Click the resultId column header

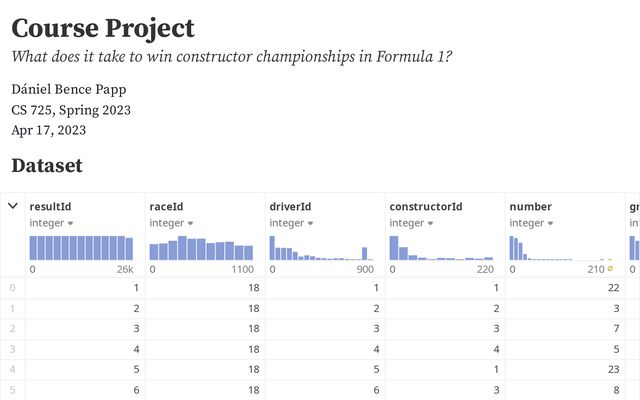50,207
